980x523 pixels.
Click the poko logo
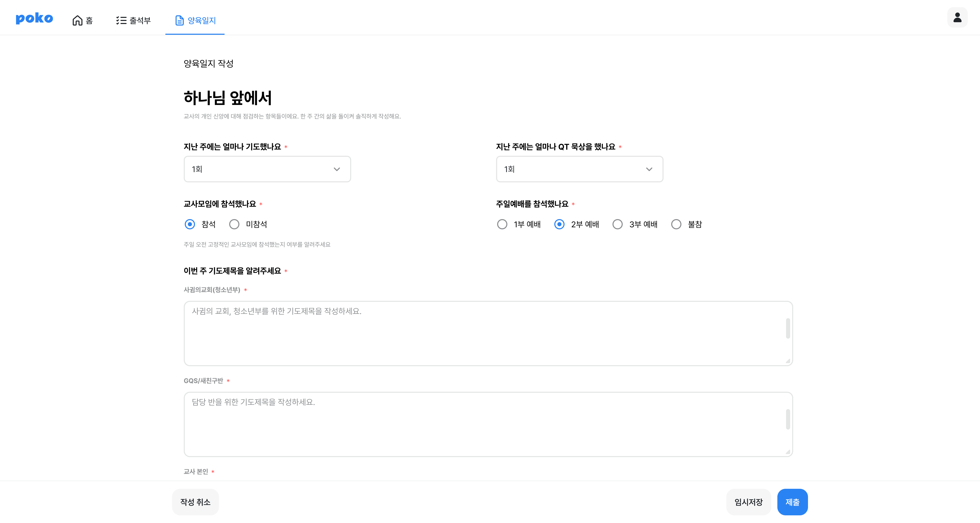34,18
